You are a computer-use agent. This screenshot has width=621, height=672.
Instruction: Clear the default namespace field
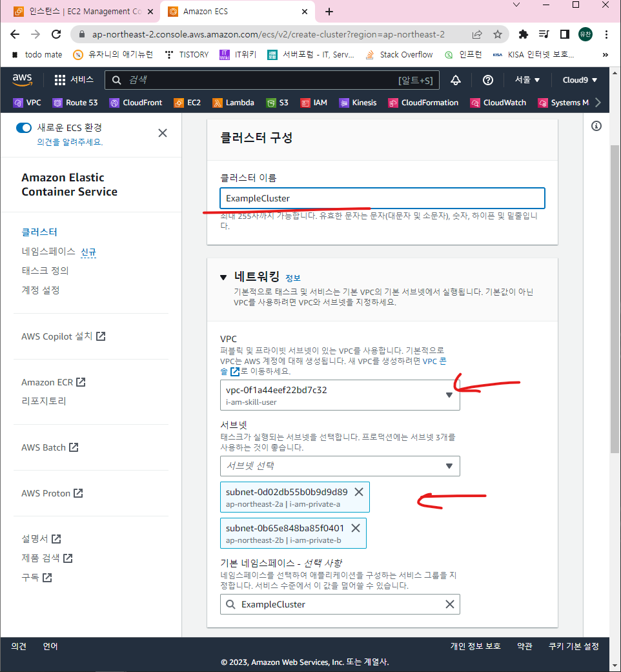point(449,604)
